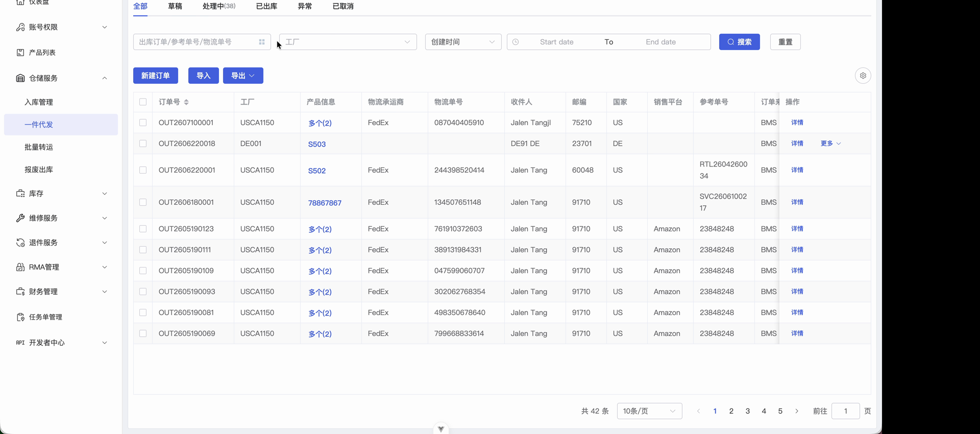Click the 任务单管理 icon
Viewport: 980px width, 434px height.
coord(20,317)
